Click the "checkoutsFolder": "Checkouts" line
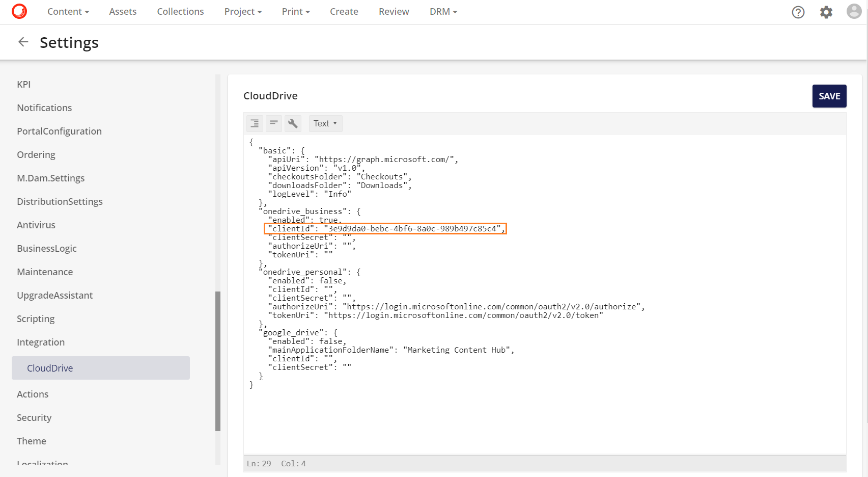 [340, 177]
